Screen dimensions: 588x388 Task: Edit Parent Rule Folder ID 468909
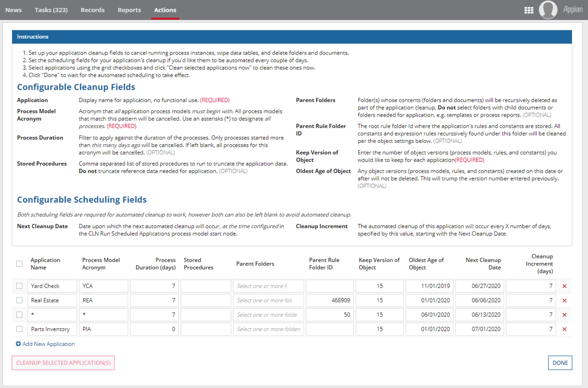[x=330, y=300]
